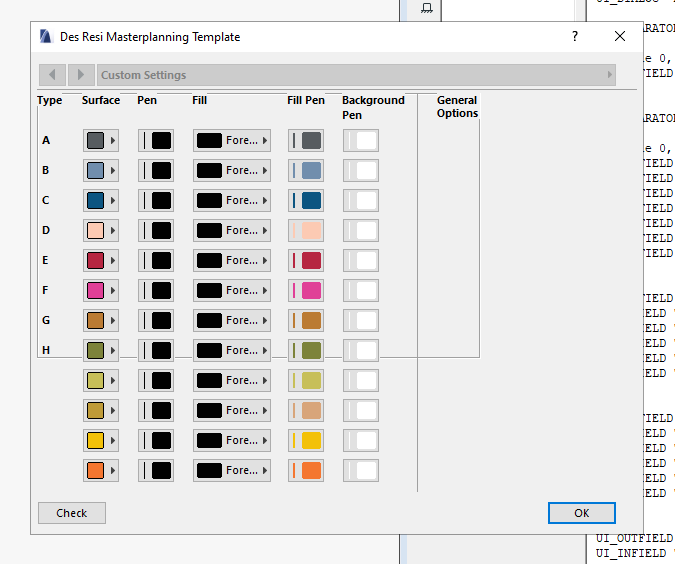Open the Custom Settings dropdown bar
675x564 pixels.
pos(356,75)
